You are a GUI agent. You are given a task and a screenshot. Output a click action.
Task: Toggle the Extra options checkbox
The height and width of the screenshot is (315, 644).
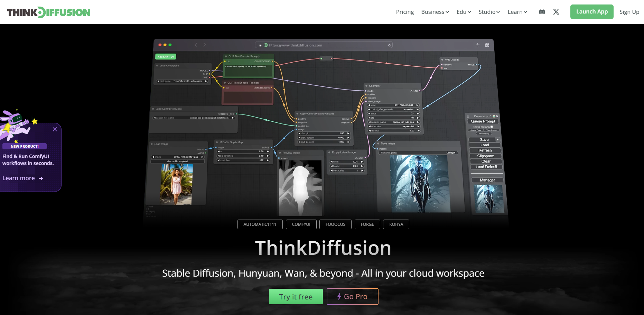pyautogui.click(x=492, y=127)
